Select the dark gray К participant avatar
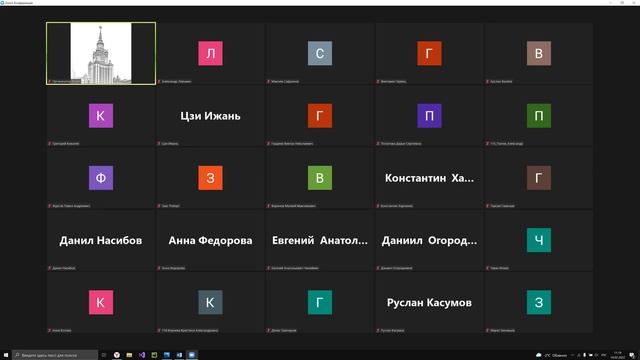The height and width of the screenshot is (360, 640). [x=210, y=302]
